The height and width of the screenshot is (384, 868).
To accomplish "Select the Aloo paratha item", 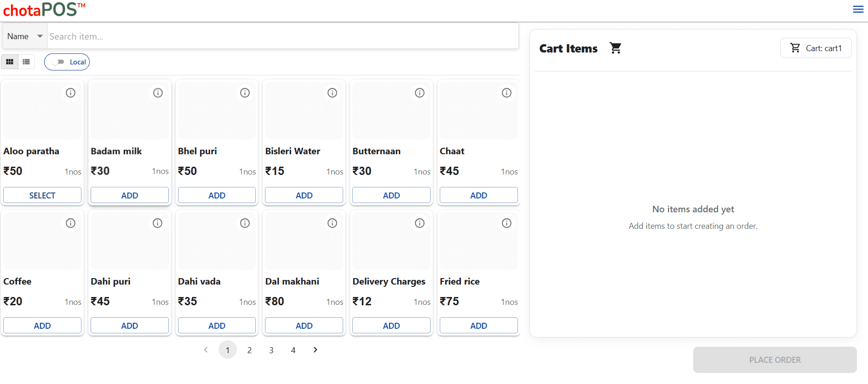I will [x=42, y=195].
